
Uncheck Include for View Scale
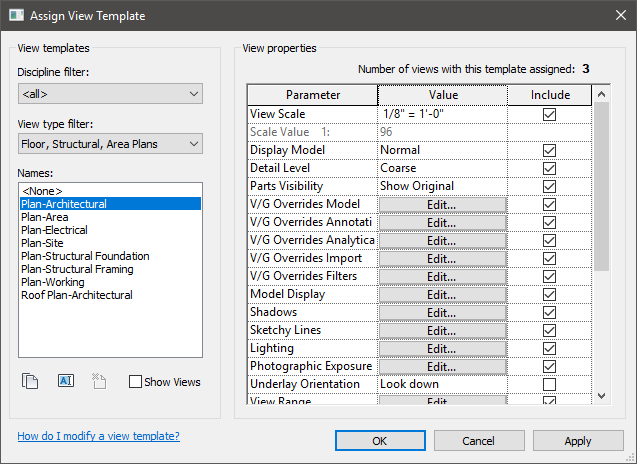(x=549, y=115)
